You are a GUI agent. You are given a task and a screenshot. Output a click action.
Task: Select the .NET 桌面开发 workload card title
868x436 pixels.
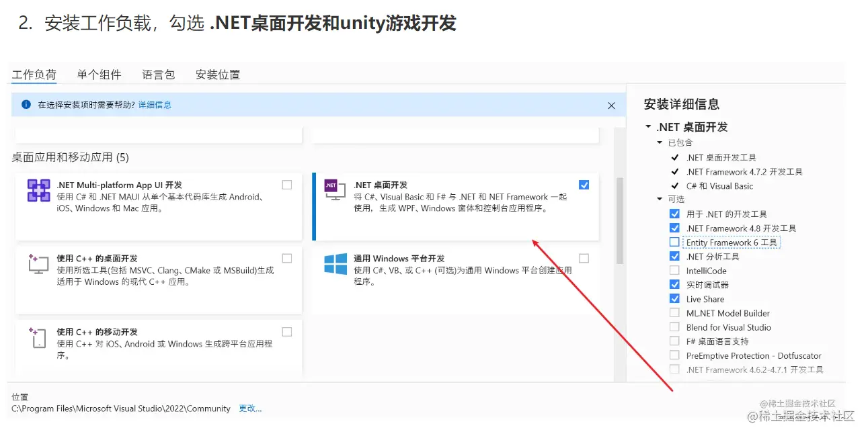tap(381, 185)
